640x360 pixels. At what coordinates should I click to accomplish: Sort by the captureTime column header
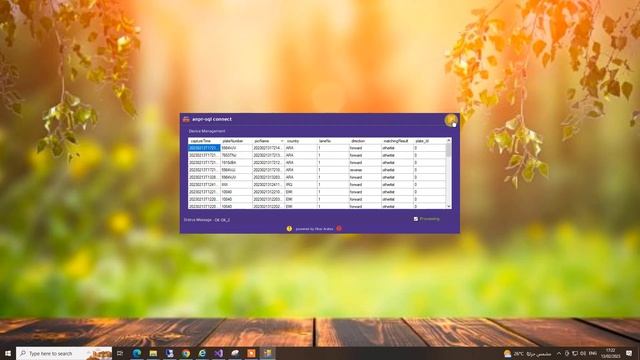(204, 141)
